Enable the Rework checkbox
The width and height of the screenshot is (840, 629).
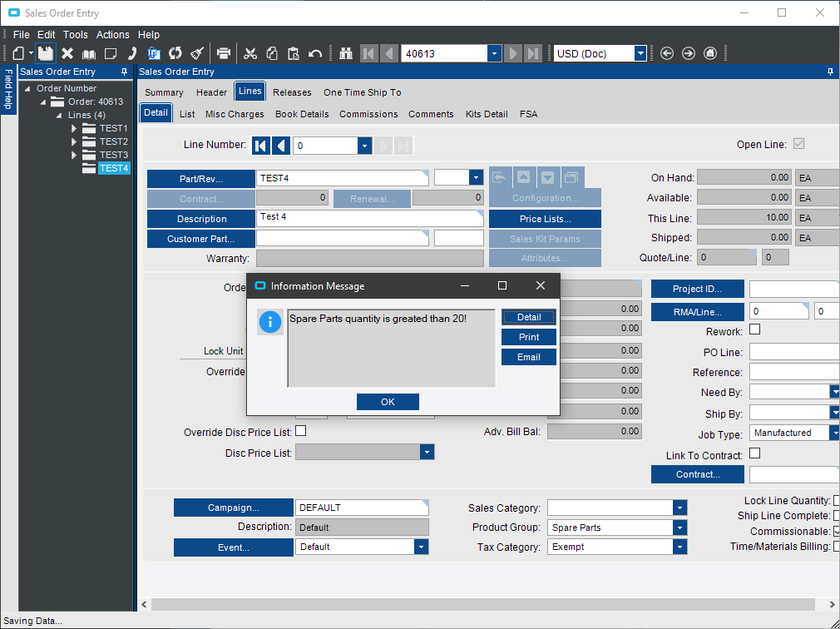tap(754, 329)
